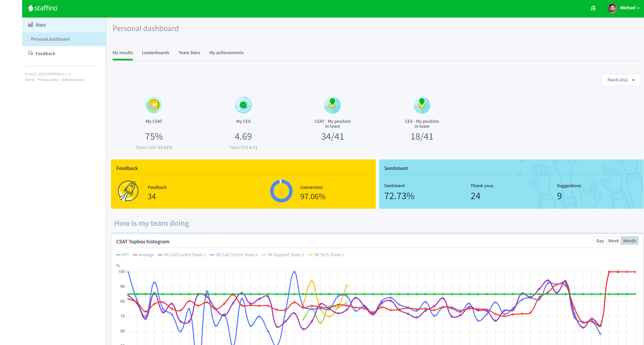Click the How is my team doing heading

click(152, 224)
